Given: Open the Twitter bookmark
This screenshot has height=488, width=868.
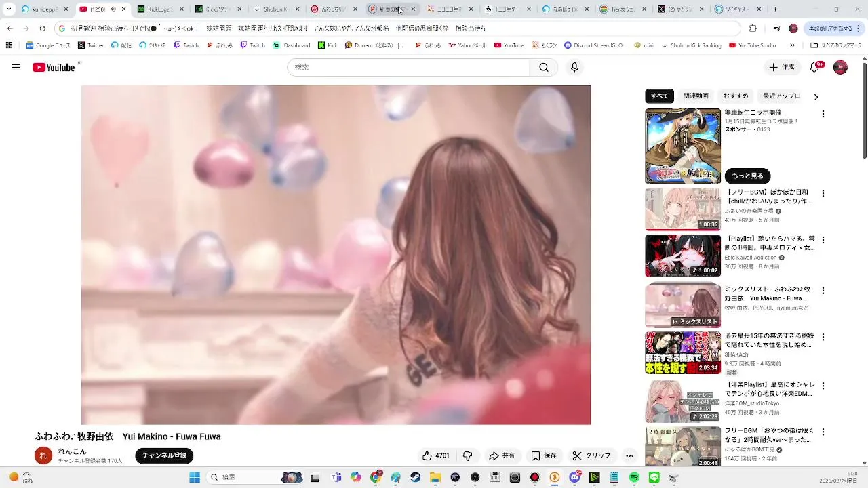Looking at the screenshot, I should tap(91, 45).
